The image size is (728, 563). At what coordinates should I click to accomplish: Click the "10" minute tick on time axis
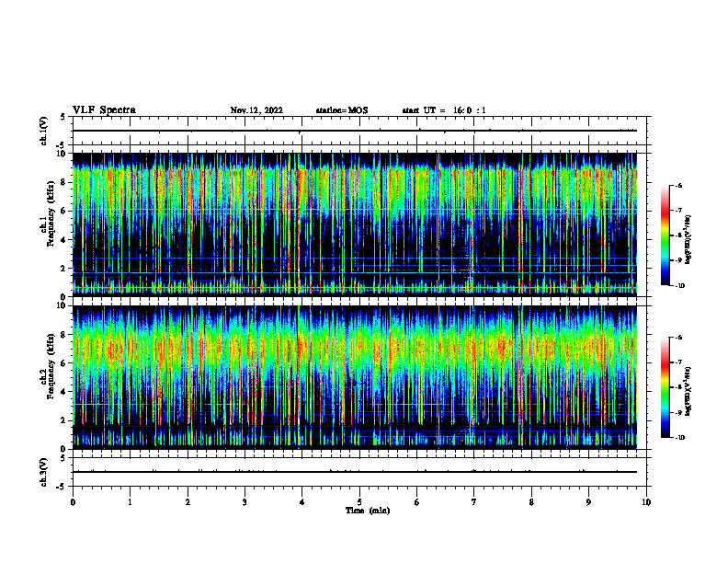click(x=646, y=502)
